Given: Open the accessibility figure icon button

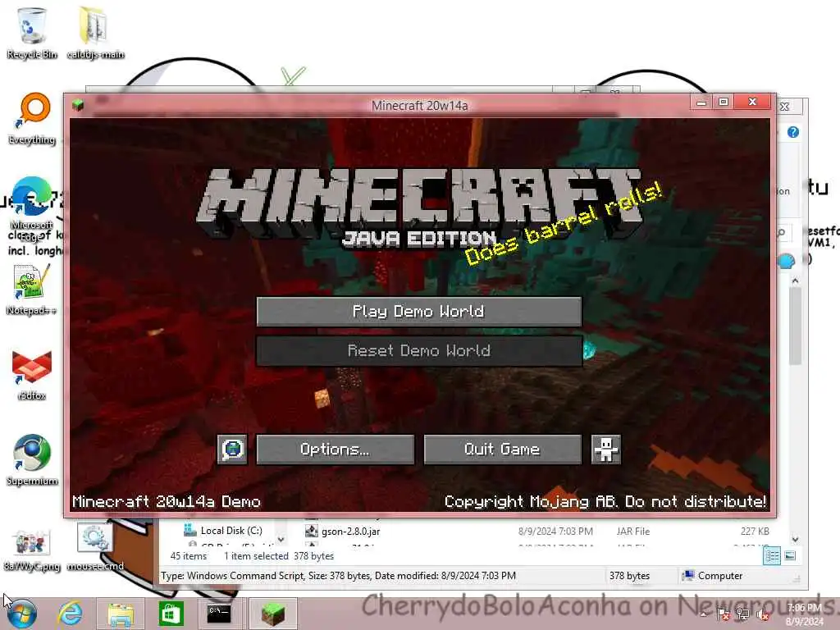Looking at the screenshot, I should [606, 449].
